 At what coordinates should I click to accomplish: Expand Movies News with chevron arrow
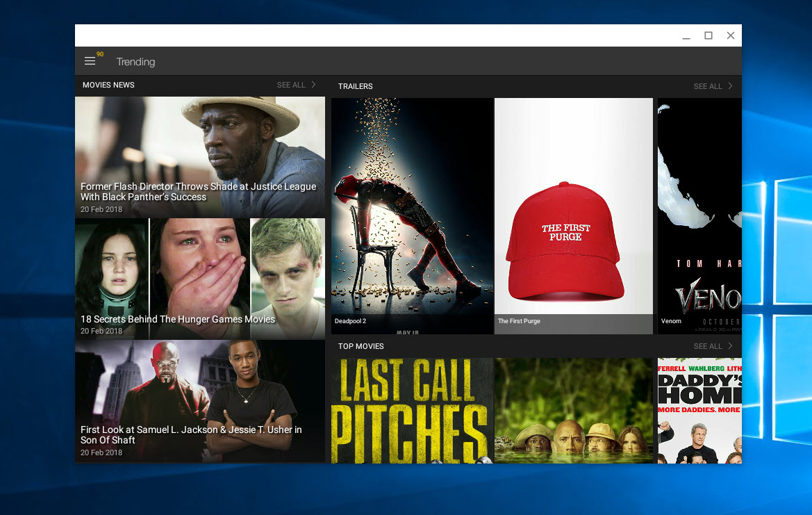coord(313,85)
